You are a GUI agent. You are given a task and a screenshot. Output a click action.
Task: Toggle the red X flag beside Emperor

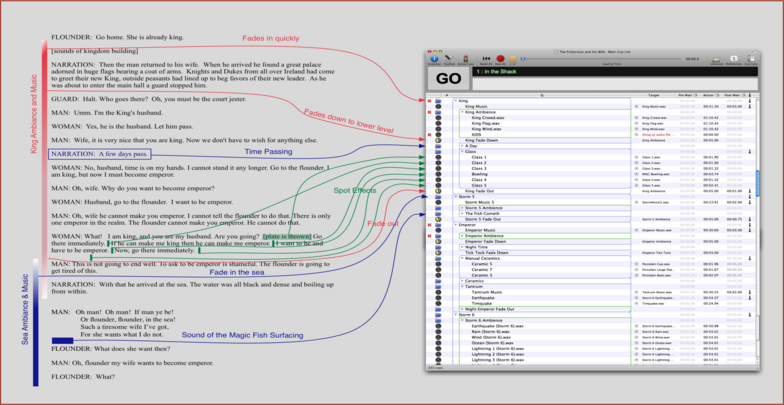pos(429,224)
